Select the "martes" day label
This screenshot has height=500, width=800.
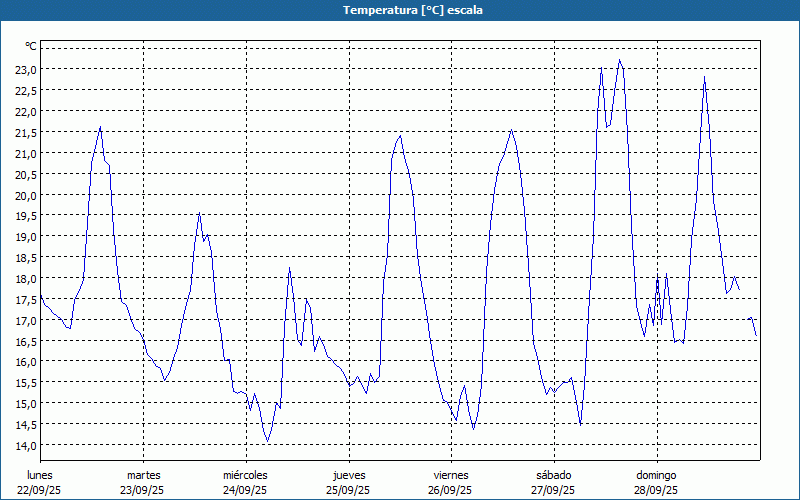(143, 474)
